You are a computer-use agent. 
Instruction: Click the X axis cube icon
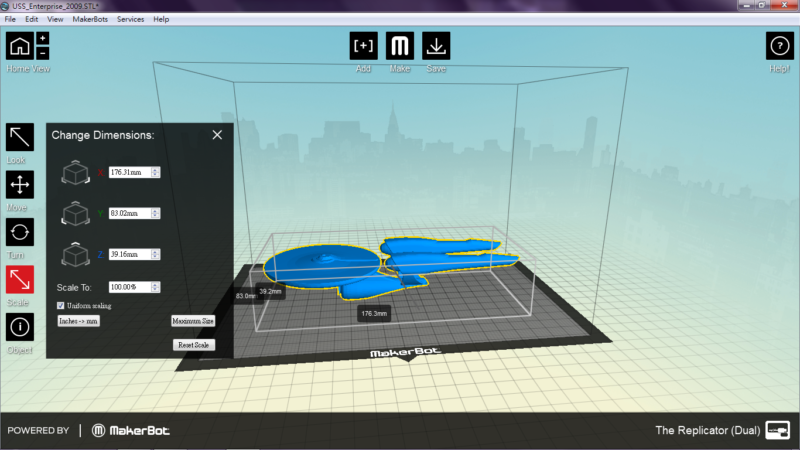76,172
